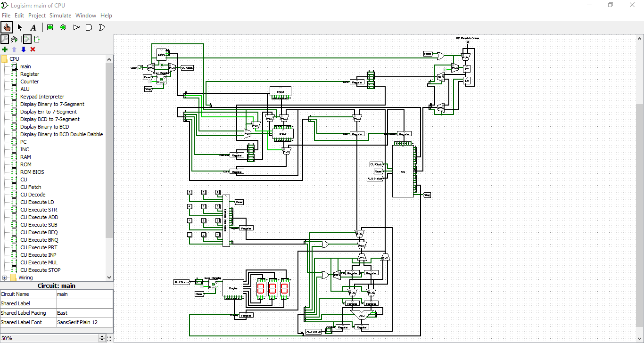Edit the Circuit Name value main
Screen dimensions: 644x343
pos(85,294)
